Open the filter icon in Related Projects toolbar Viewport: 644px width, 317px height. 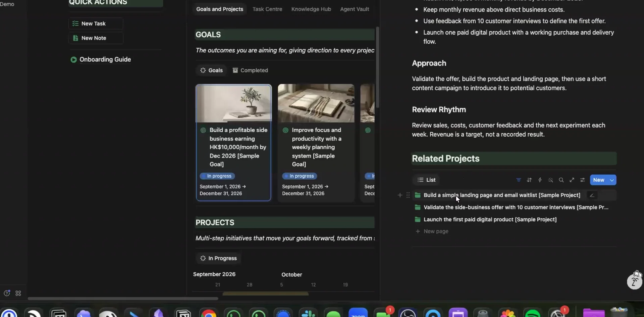pos(519,180)
